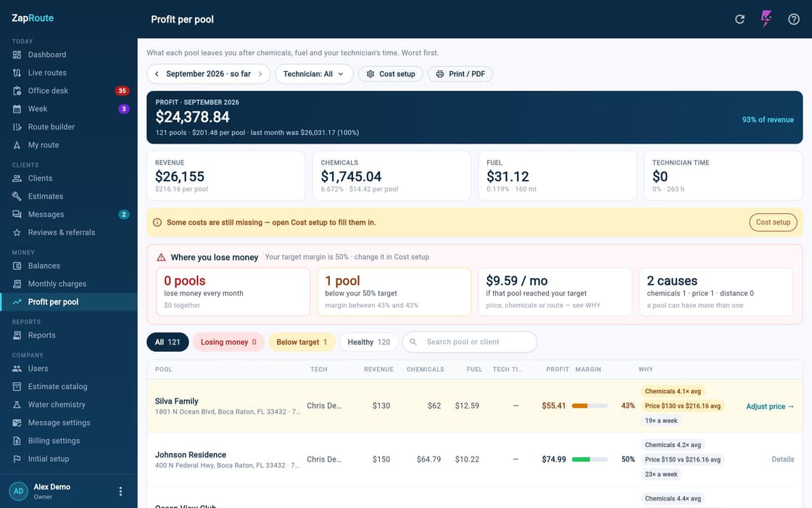Filter by Below target 1 tab
This screenshot has width=812, height=508.
pyautogui.click(x=302, y=342)
